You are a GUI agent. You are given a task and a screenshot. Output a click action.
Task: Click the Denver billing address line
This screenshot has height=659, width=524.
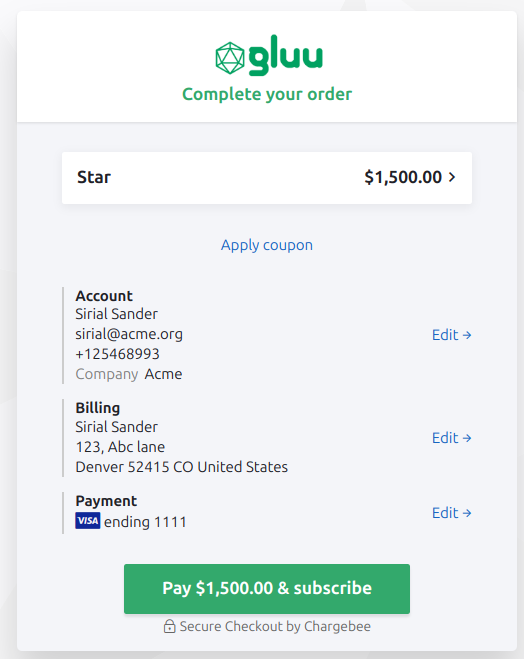[x=182, y=467]
